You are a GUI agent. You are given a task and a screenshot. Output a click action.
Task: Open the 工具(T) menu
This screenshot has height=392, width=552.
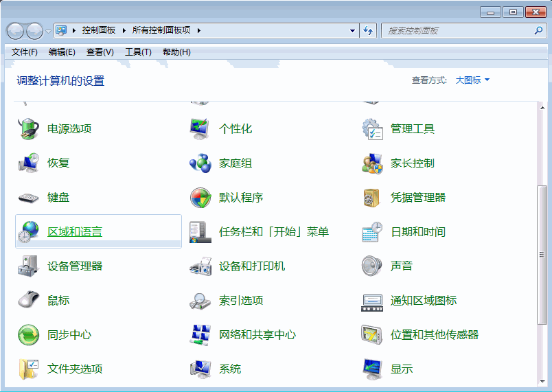click(138, 52)
